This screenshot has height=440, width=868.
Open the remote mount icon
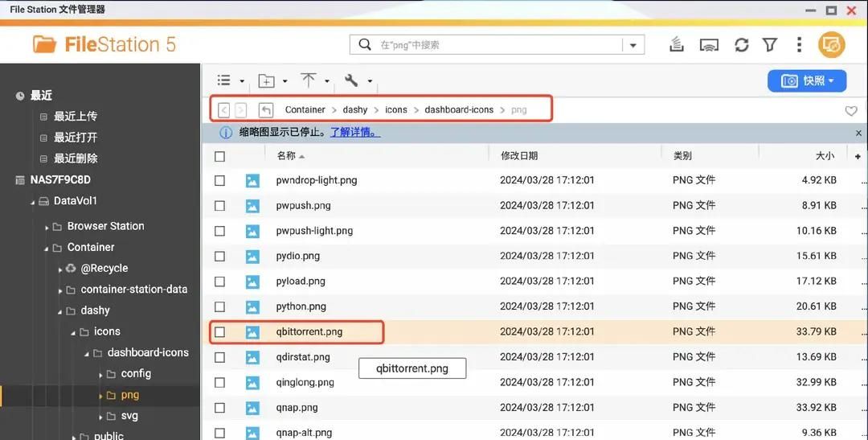point(709,45)
